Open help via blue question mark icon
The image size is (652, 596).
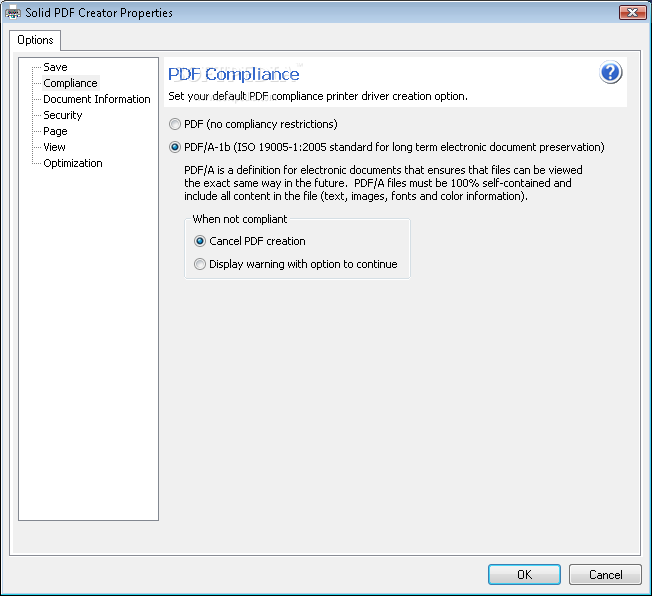(610, 72)
